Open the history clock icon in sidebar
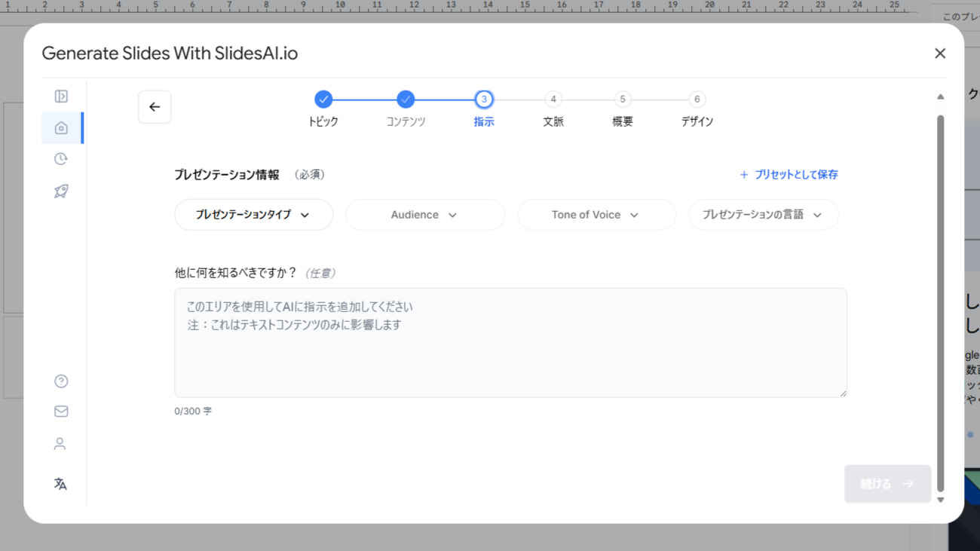The image size is (980, 551). (x=60, y=158)
